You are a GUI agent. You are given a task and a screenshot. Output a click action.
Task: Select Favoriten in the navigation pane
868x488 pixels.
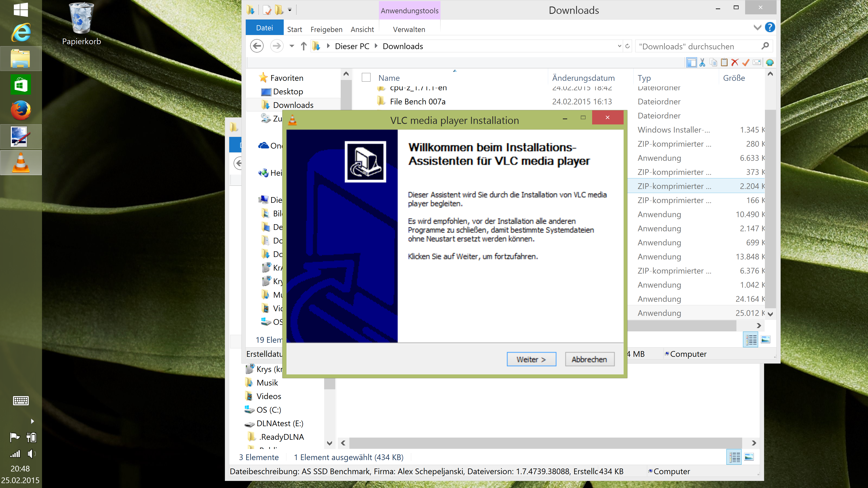pos(286,78)
